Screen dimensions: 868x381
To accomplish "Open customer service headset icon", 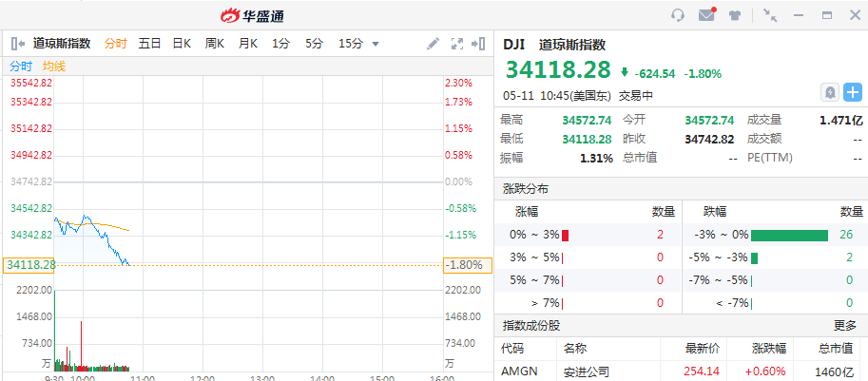I will 678,15.
